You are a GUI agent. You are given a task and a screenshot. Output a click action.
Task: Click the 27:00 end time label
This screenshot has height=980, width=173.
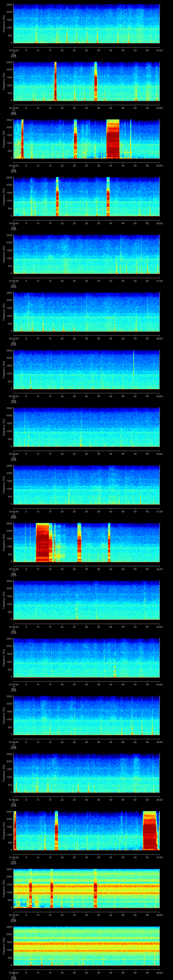pyautogui.click(x=160, y=281)
